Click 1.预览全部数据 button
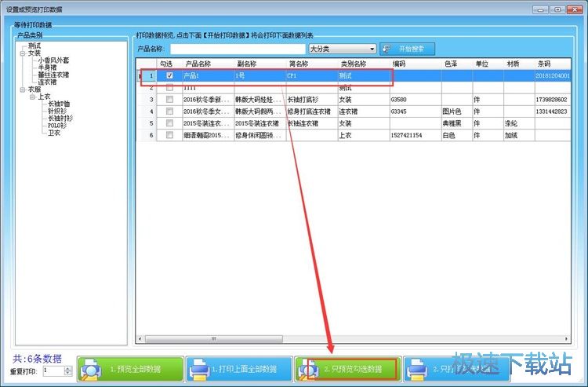Screen dimensions: 588x387 (x=130, y=369)
